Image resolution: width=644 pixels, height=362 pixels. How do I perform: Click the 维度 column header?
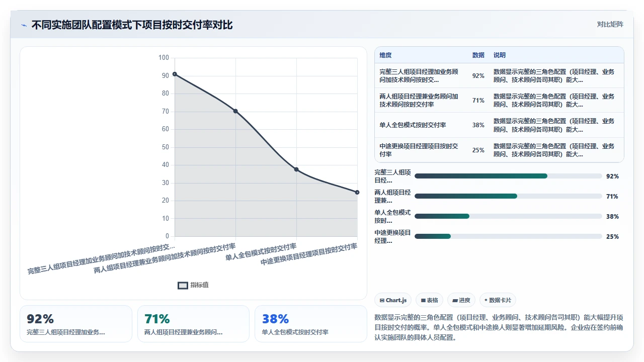(x=385, y=55)
